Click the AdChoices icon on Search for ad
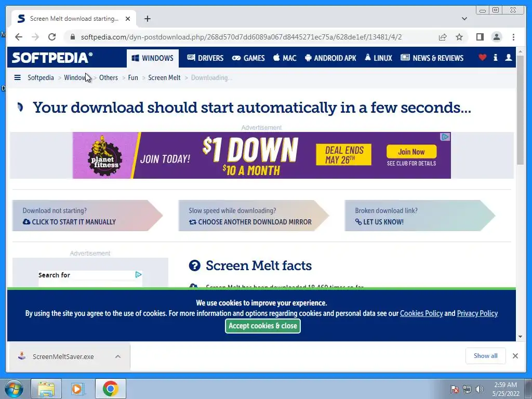Image resolution: width=532 pixels, height=399 pixels. point(138,274)
